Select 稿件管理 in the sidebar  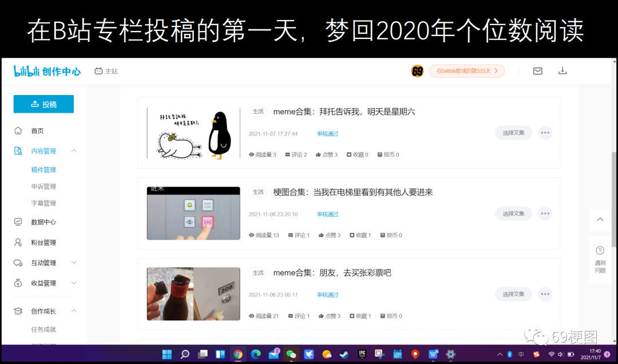point(43,169)
